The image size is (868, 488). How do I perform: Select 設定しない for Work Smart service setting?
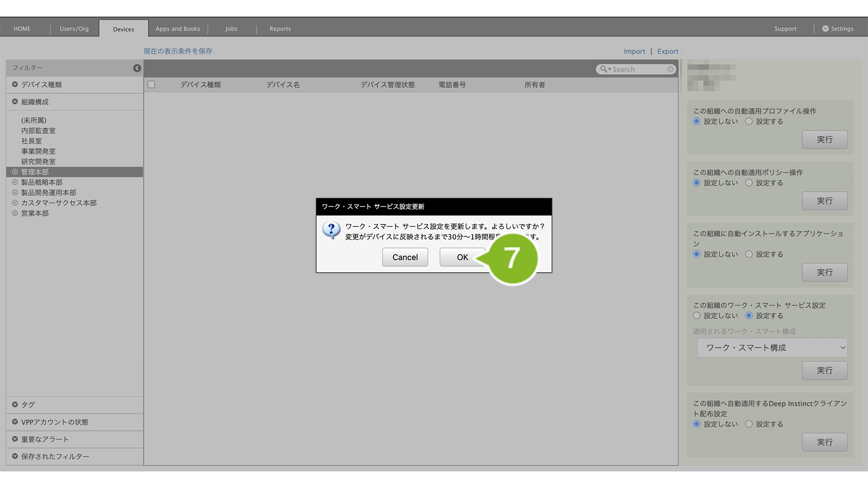point(697,316)
